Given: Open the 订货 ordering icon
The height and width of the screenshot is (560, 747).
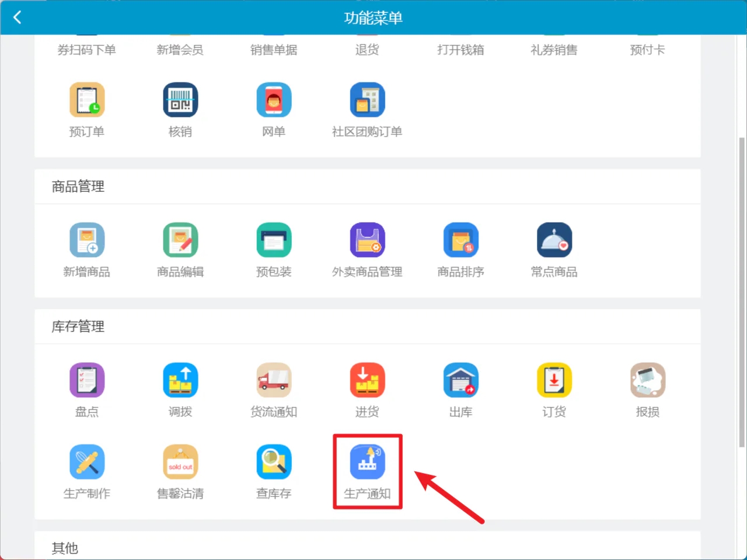Looking at the screenshot, I should tap(554, 380).
